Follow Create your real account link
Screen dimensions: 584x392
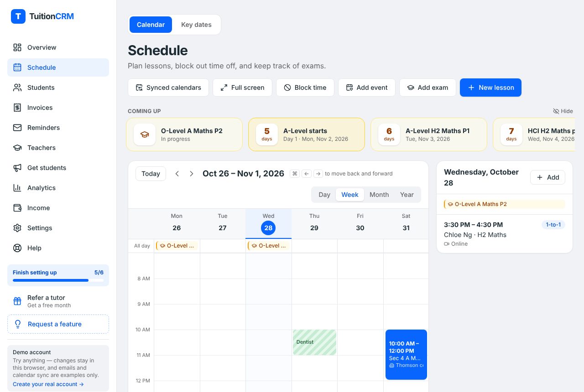pyautogui.click(x=48, y=384)
